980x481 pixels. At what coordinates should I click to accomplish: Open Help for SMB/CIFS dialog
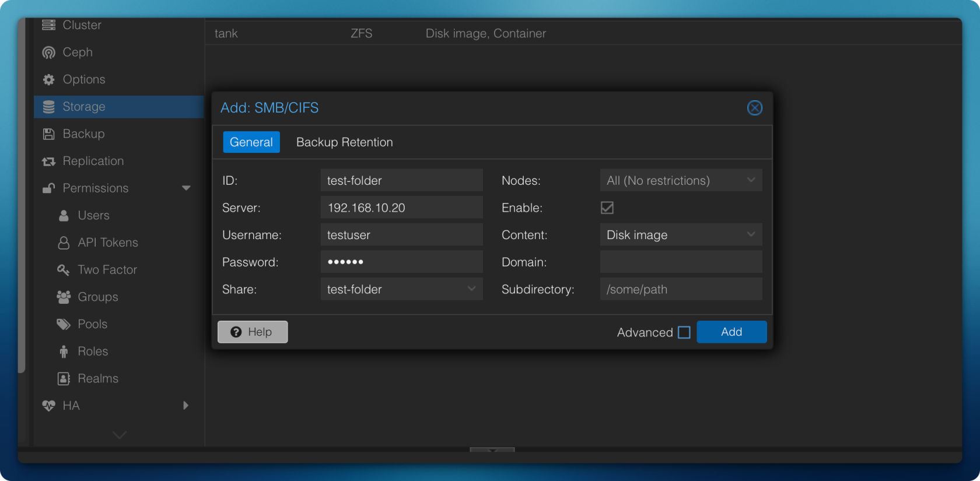pyautogui.click(x=253, y=332)
